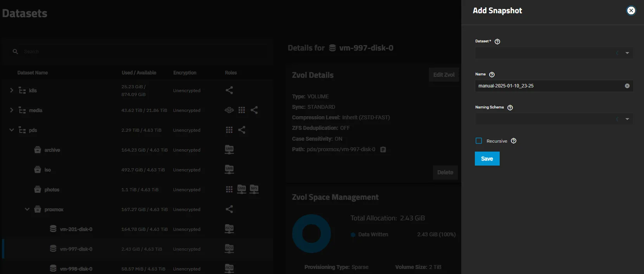Expand the k8s dataset row
The image size is (644, 274).
12,90
